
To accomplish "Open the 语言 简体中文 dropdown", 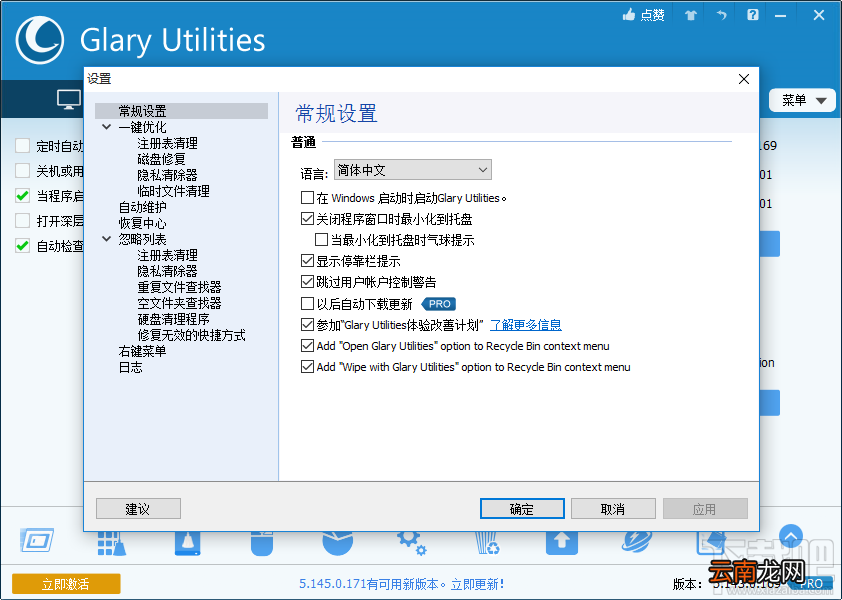I will coord(412,170).
